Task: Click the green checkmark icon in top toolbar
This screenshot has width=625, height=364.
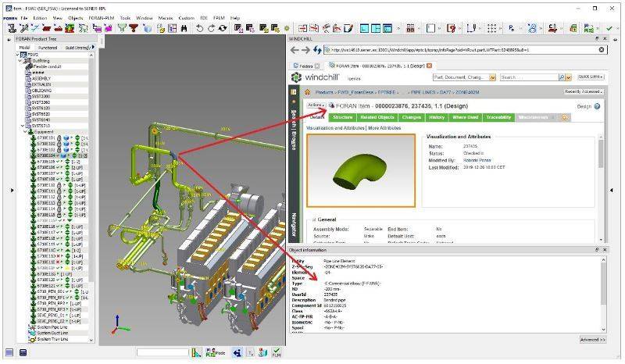Action: pos(609,28)
